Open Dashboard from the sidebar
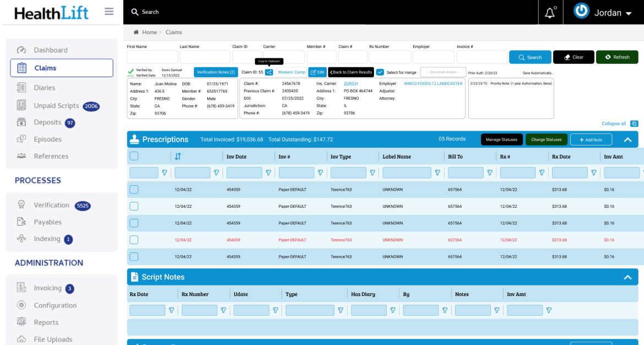The height and width of the screenshot is (345, 644). pos(51,50)
